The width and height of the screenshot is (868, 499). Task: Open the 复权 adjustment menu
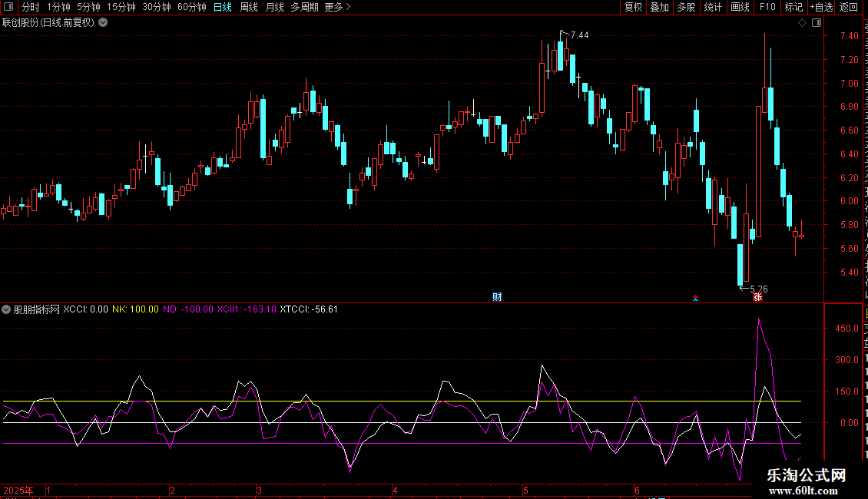click(x=633, y=7)
